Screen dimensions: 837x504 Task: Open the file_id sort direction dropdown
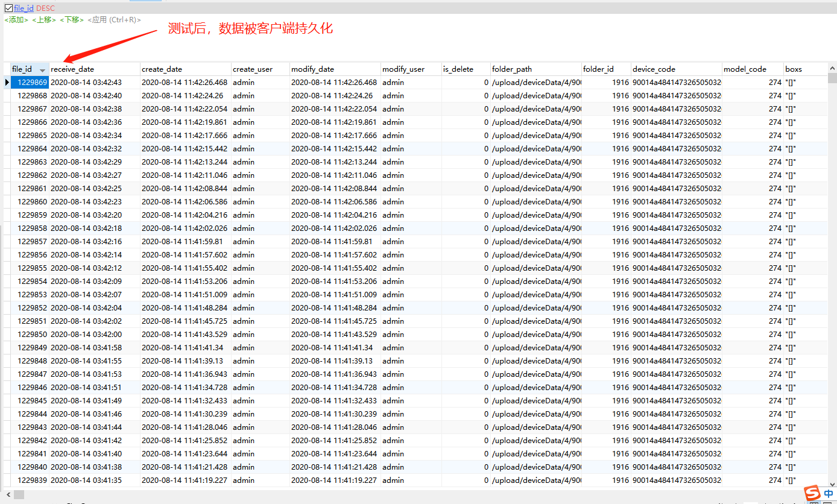click(x=47, y=8)
